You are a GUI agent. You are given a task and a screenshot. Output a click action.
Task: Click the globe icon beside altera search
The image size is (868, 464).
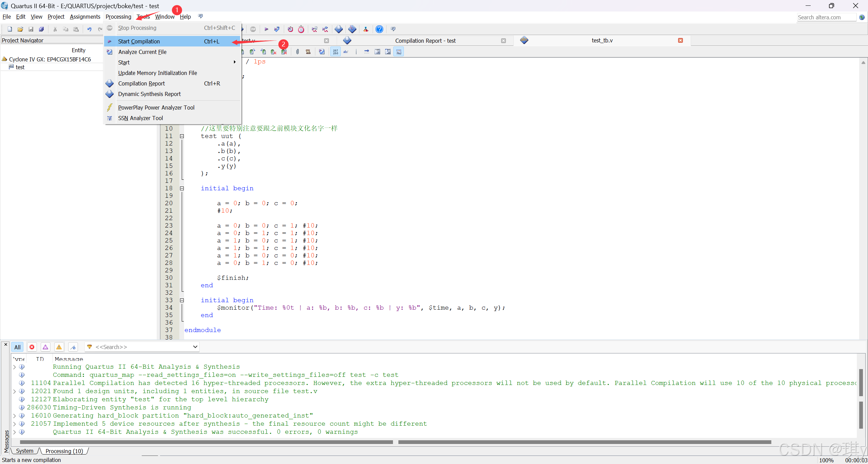click(862, 17)
